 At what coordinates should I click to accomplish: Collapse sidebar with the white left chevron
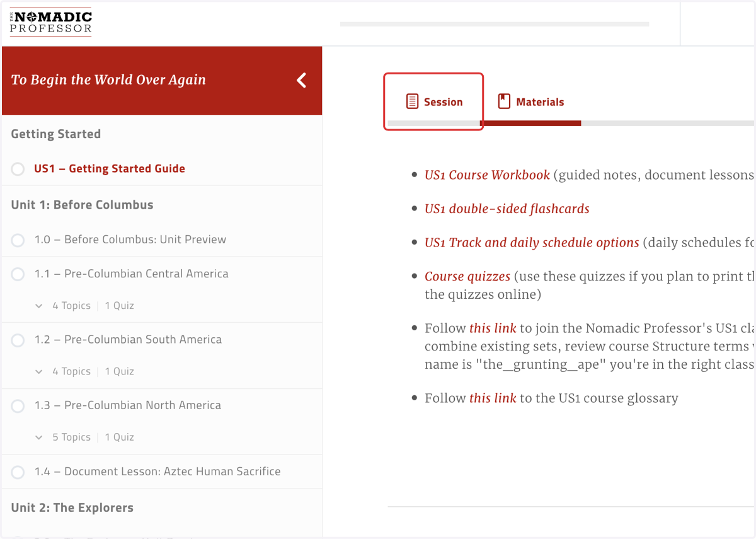coord(302,80)
